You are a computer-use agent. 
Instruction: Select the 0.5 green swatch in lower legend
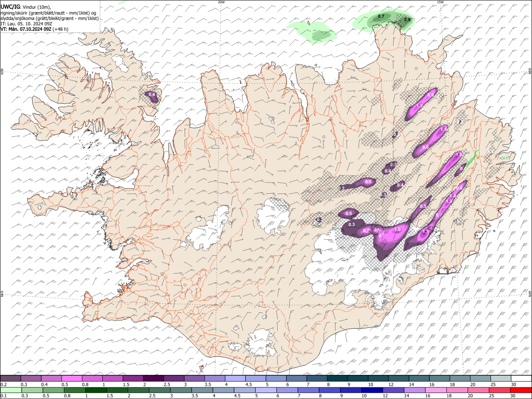coord(53,390)
